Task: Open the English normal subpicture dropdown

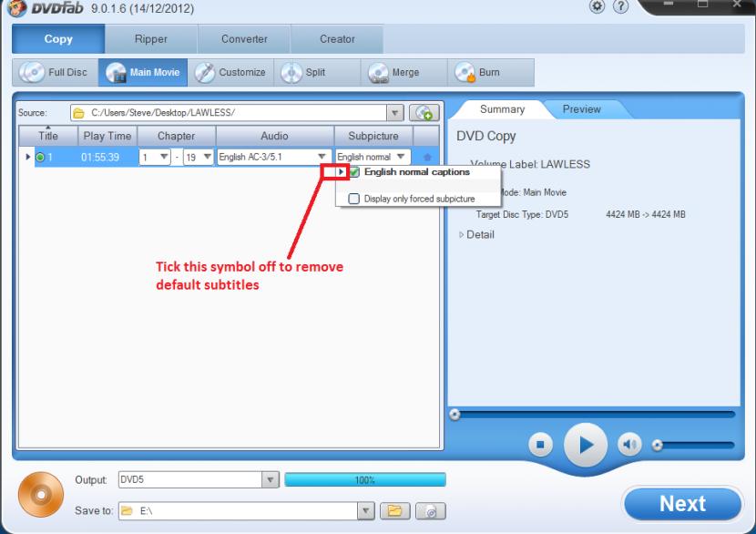Action: 401,157
